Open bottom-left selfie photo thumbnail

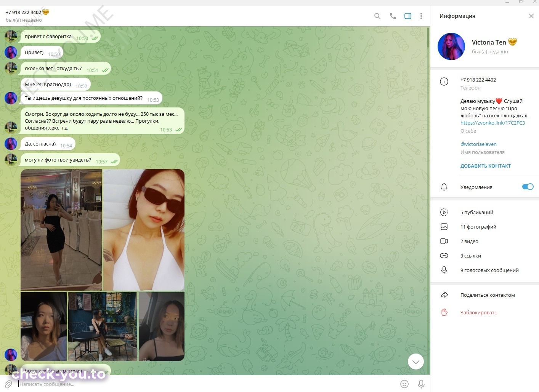[x=43, y=327]
